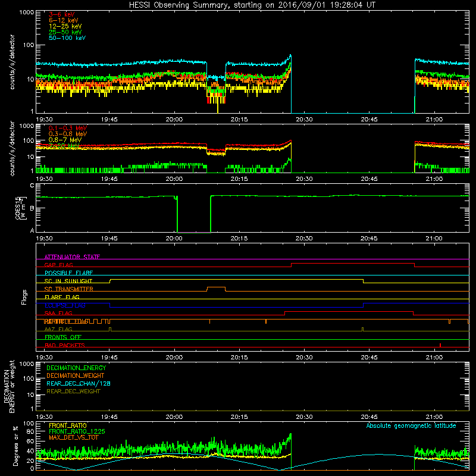Click the 0.3-0.8 MeV legend label
Screen dimensions: 476x476
(x=68, y=134)
